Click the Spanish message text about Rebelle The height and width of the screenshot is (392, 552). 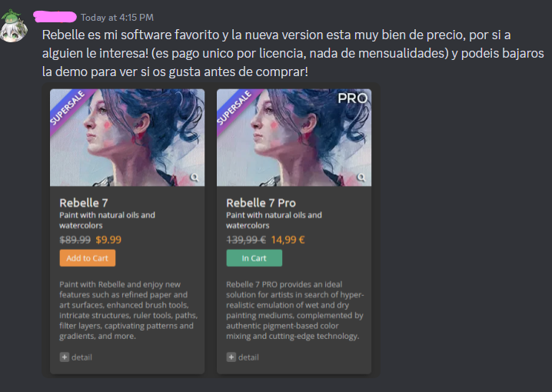tap(293, 53)
